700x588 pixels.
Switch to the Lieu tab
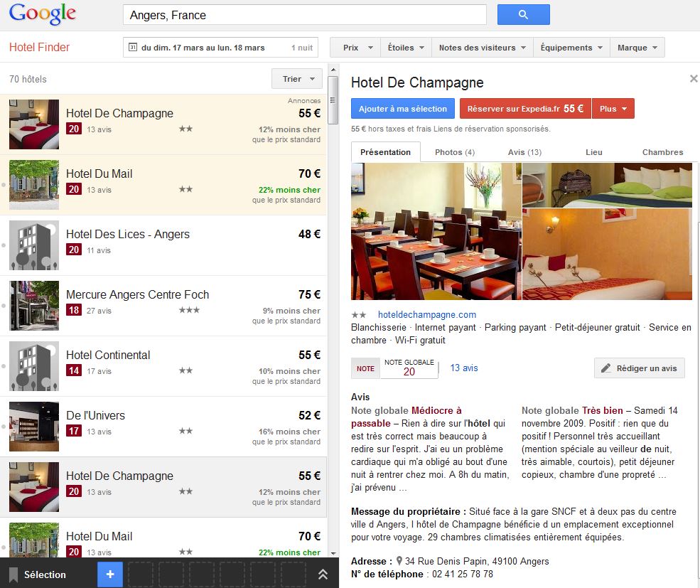point(593,152)
